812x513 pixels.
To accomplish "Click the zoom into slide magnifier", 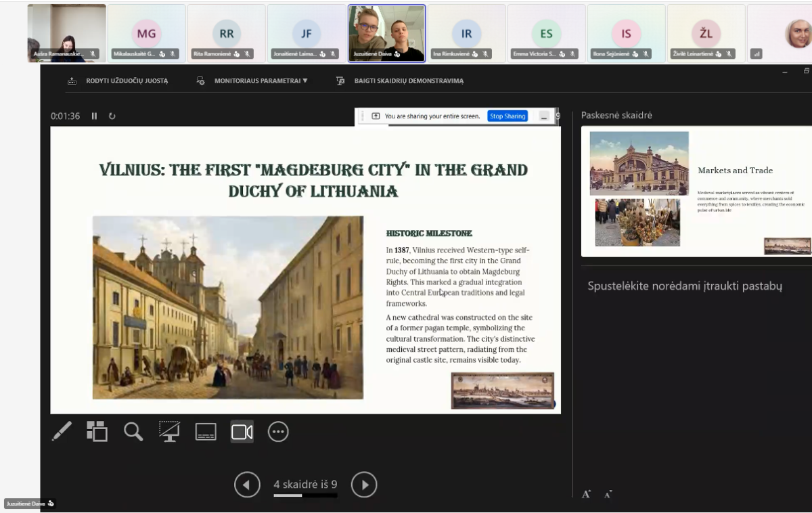I will tap(133, 431).
